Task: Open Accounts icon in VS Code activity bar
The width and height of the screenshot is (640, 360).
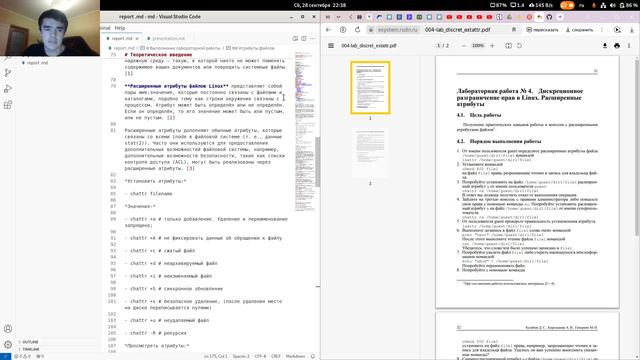Action: [x=8, y=329]
